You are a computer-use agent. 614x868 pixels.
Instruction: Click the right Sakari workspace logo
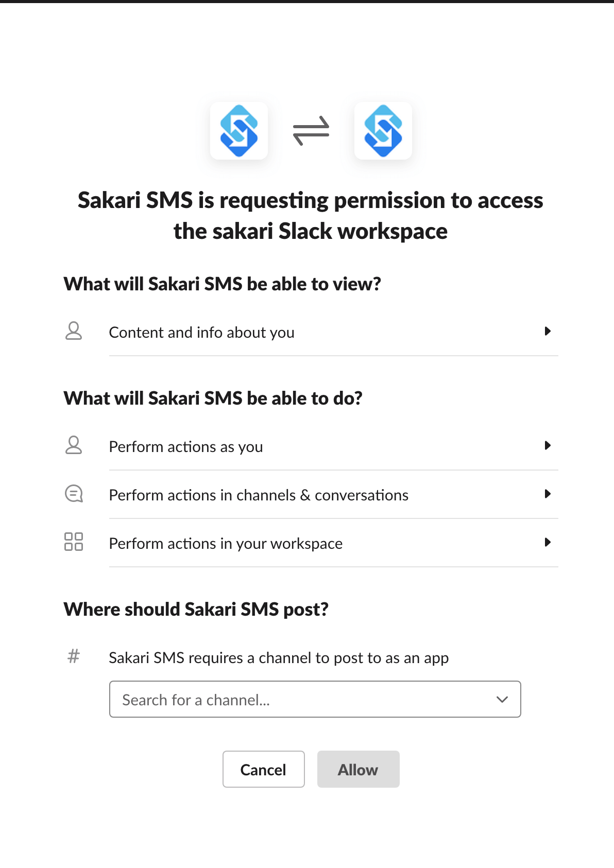coord(383,131)
